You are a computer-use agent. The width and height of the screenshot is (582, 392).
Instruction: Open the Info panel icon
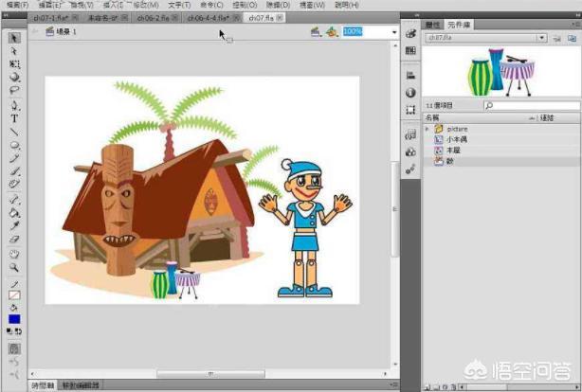click(x=410, y=93)
